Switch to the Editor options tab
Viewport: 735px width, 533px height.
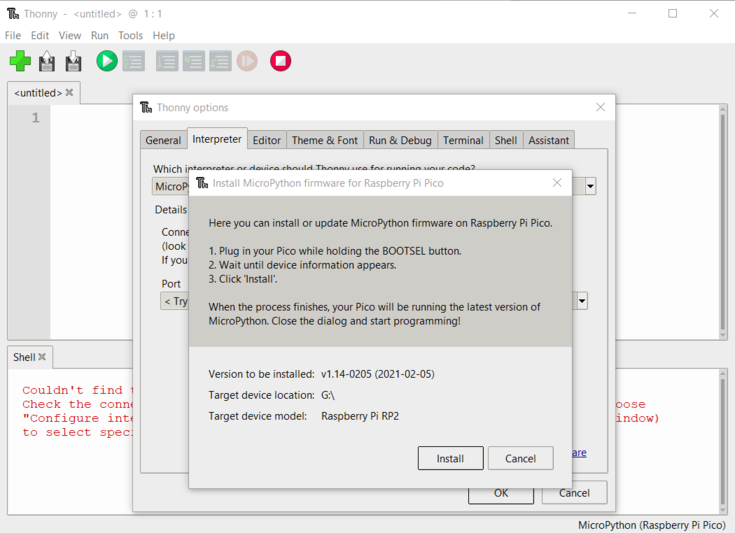267,140
